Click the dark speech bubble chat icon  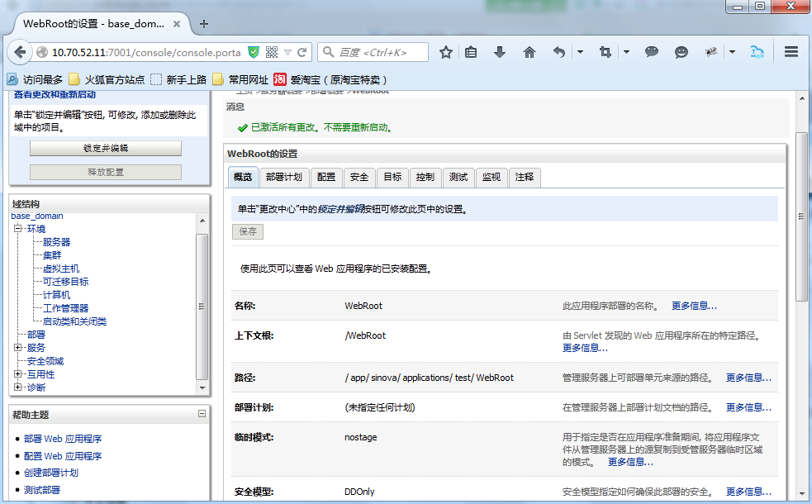point(652,52)
